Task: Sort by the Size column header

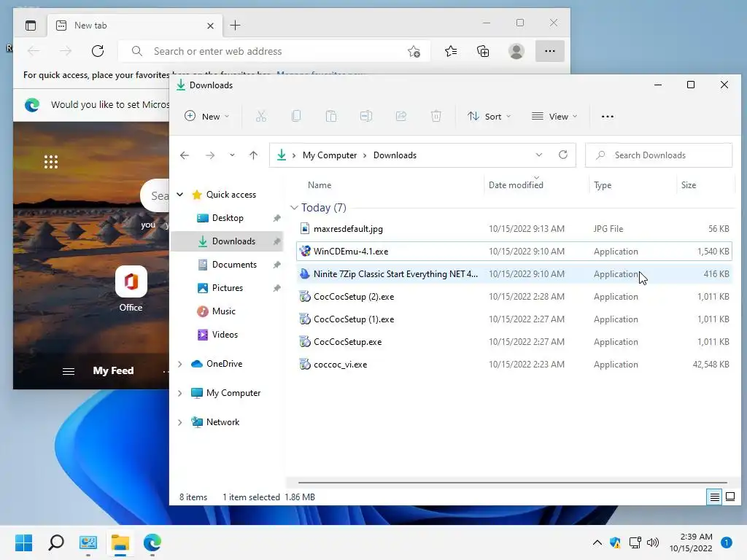Action: click(x=689, y=184)
